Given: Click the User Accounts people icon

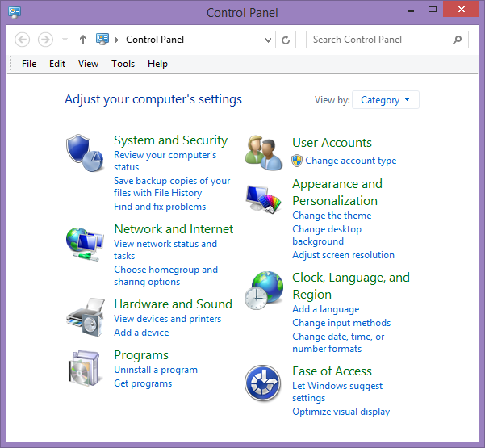Looking at the screenshot, I should point(264,153).
